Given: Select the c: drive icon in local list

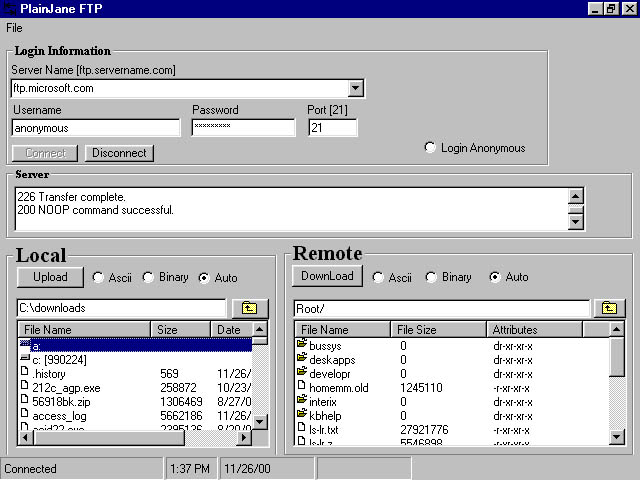Looking at the screenshot, I should coord(25,359).
